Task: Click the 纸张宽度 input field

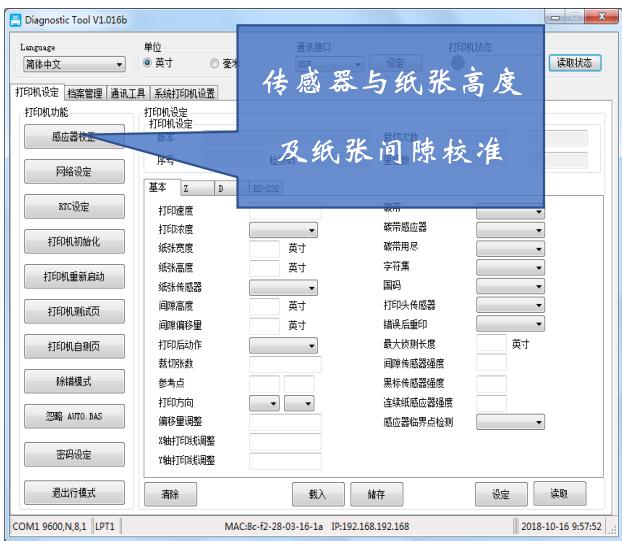Action: 264,249
